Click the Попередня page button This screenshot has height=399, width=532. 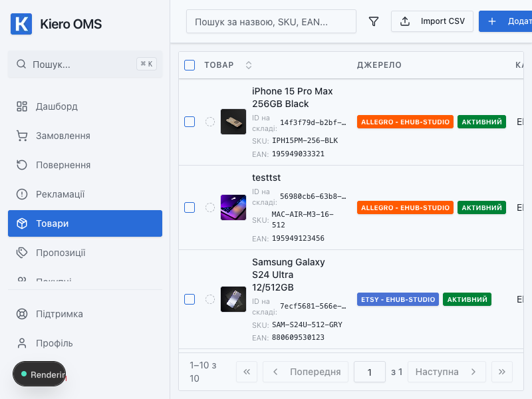tap(306, 372)
